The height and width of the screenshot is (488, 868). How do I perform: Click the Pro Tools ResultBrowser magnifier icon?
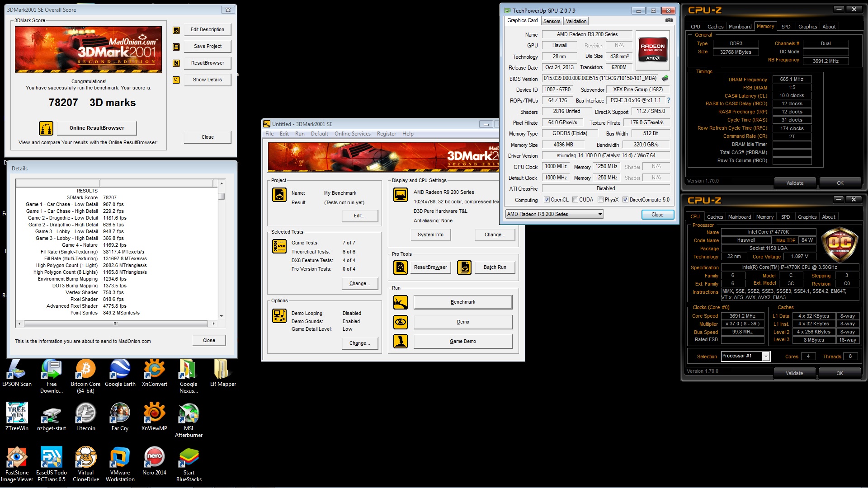click(401, 267)
